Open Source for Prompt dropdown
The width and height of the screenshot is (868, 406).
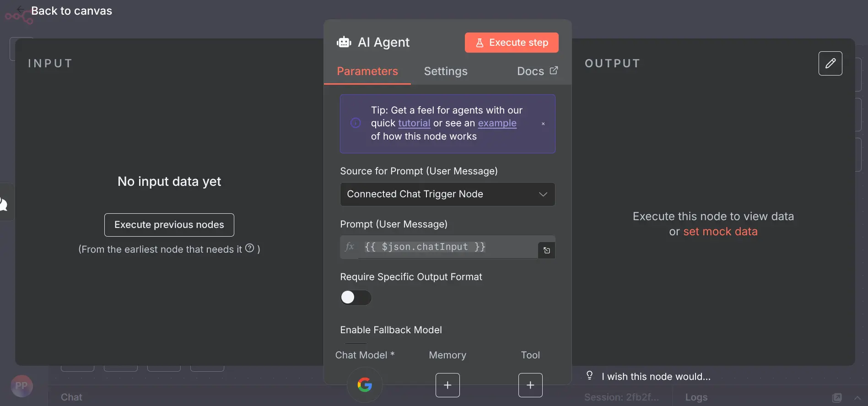(447, 194)
